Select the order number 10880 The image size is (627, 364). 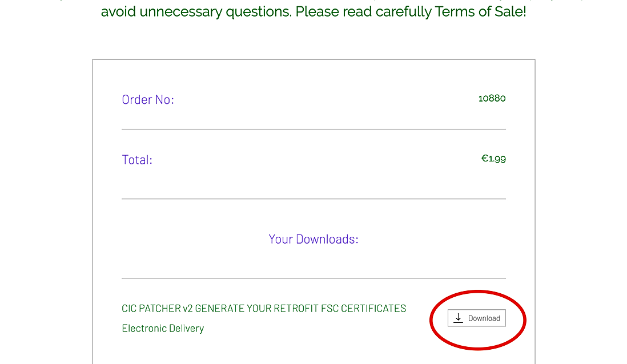coord(492,98)
